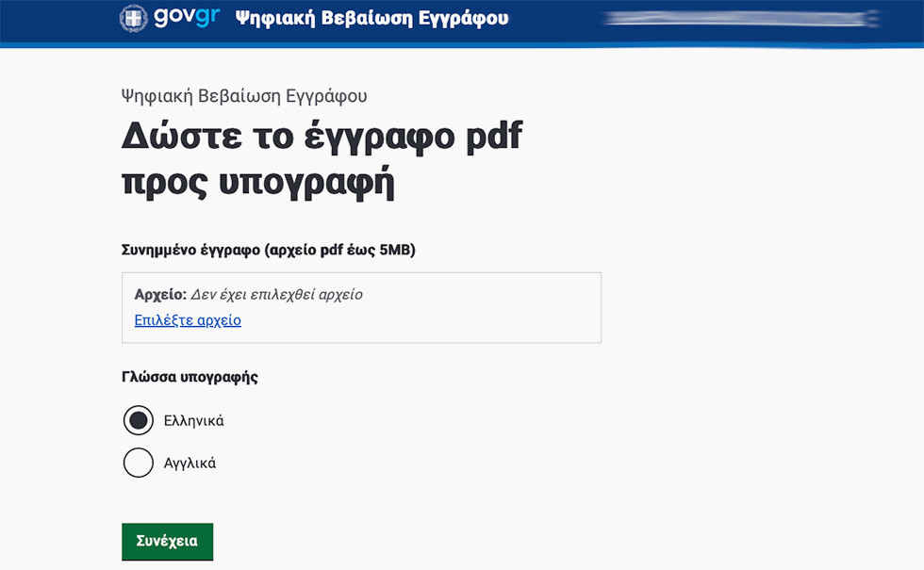Screen dimensions: 924x570
Task: Click the header title Ψηφιακή Βεβαίωση Εγγράφου
Action: pyautogui.click(x=371, y=18)
